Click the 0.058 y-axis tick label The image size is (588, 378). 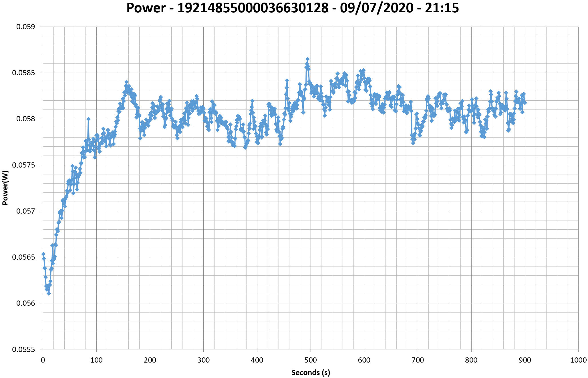coord(25,119)
